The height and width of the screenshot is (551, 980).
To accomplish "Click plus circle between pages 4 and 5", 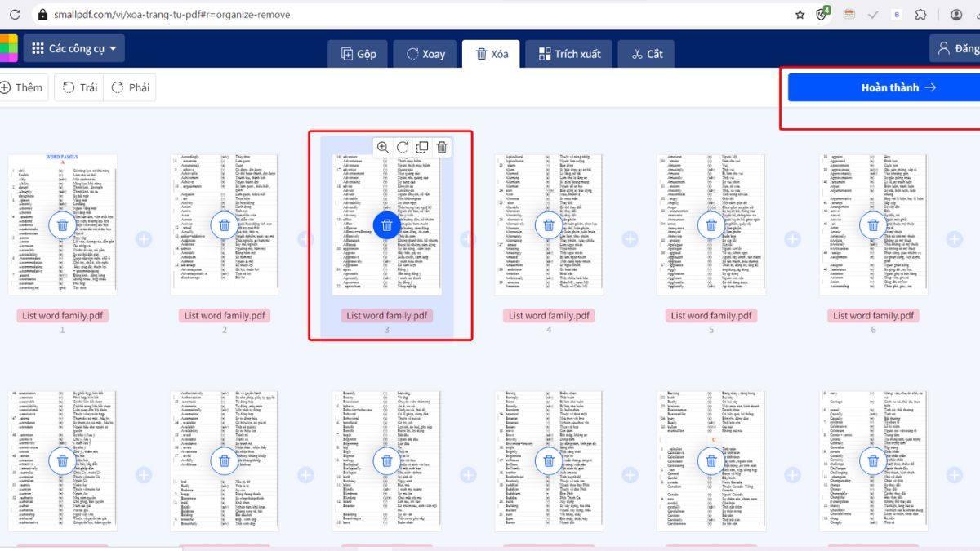I will (630, 239).
